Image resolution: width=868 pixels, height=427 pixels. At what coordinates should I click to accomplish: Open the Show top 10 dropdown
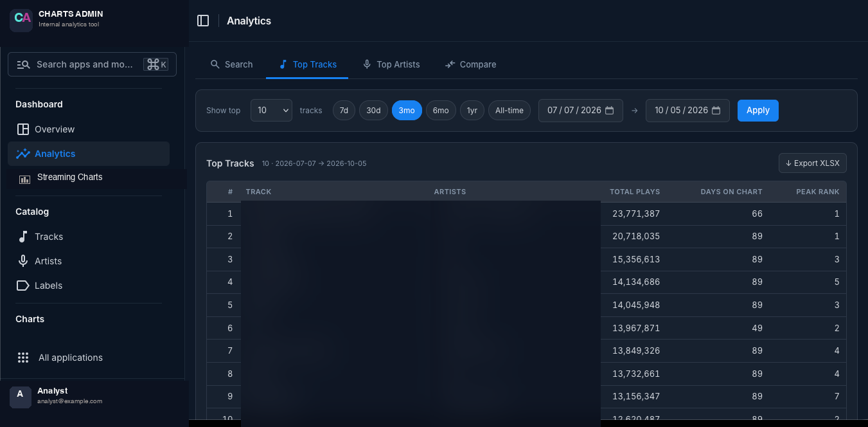point(271,111)
